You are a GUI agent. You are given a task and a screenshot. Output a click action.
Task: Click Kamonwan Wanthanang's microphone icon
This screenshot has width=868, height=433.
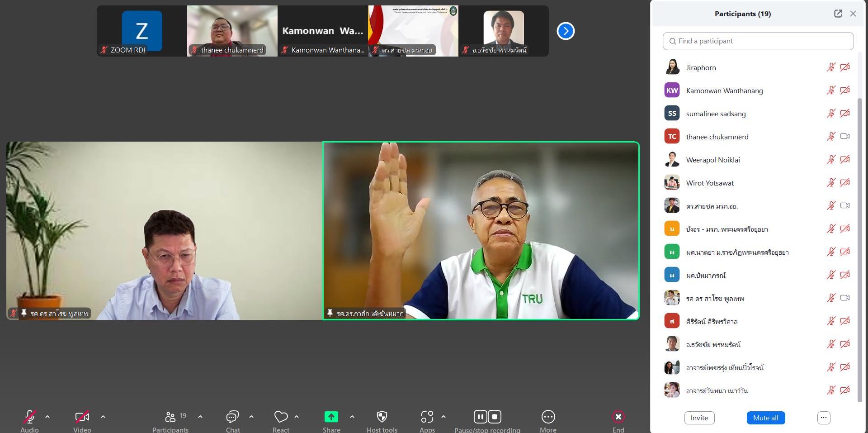pyautogui.click(x=831, y=90)
